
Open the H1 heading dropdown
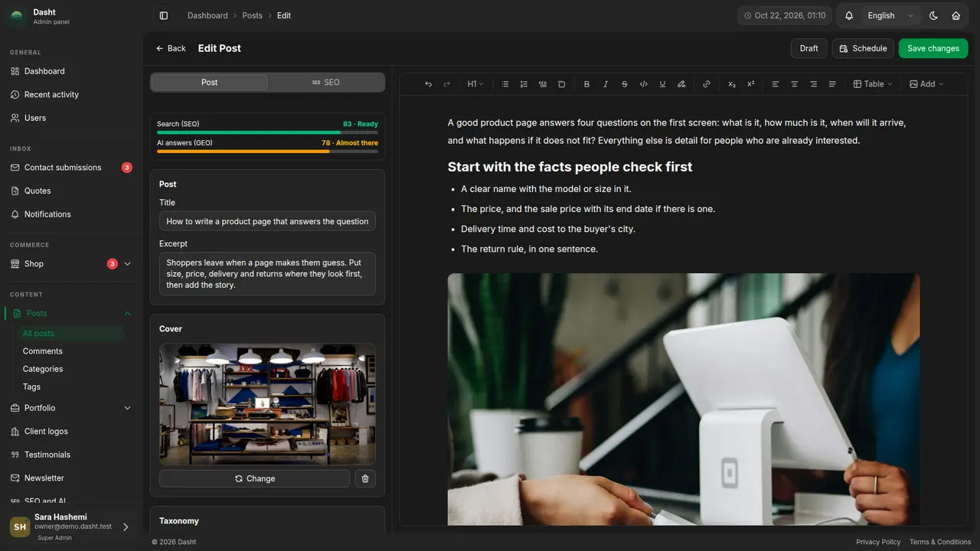[475, 84]
